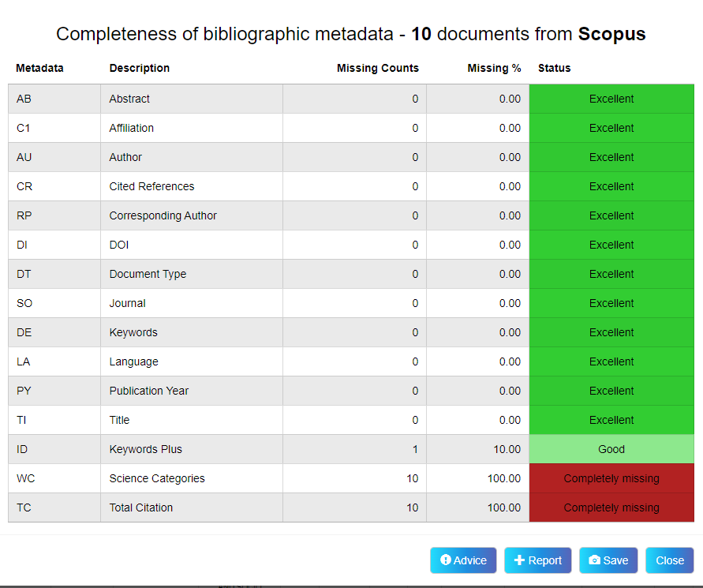703x588 pixels.
Task: Select the Cited References description cell
Action: click(151, 186)
